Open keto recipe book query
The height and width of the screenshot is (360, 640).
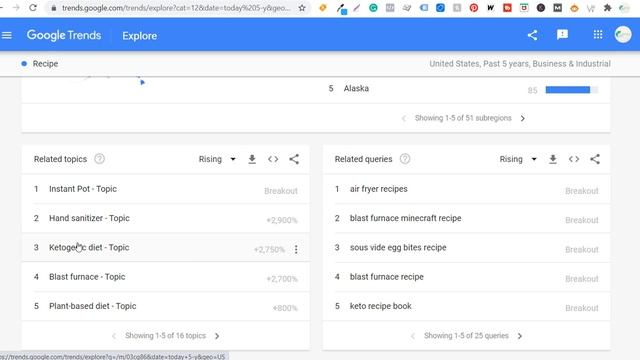[x=380, y=306]
